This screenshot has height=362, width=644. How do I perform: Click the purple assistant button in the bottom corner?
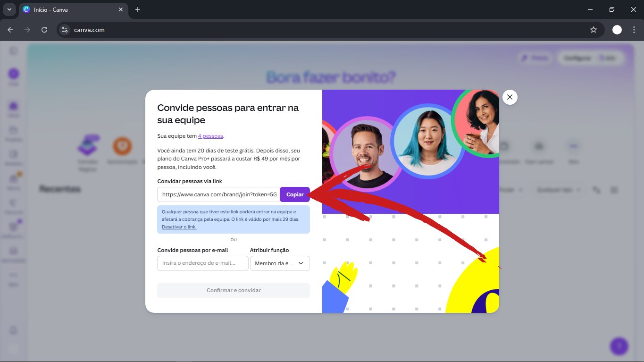click(x=619, y=346)
